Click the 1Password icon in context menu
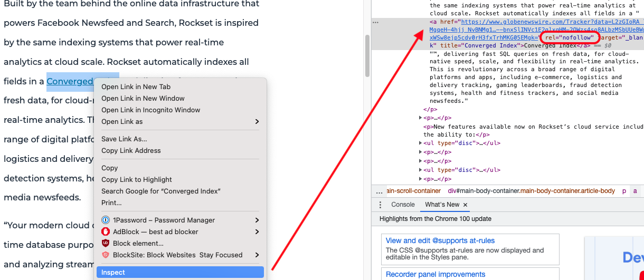 [x=105, y=220]
